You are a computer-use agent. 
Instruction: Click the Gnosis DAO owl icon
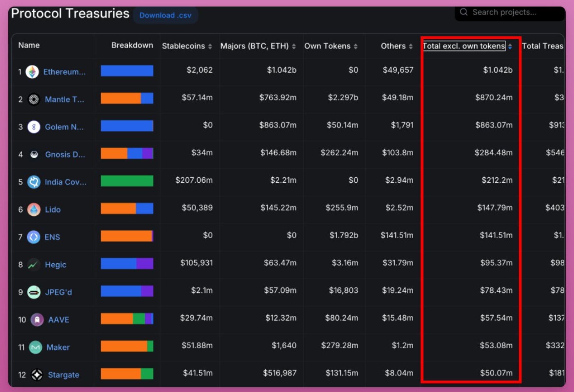34,154
